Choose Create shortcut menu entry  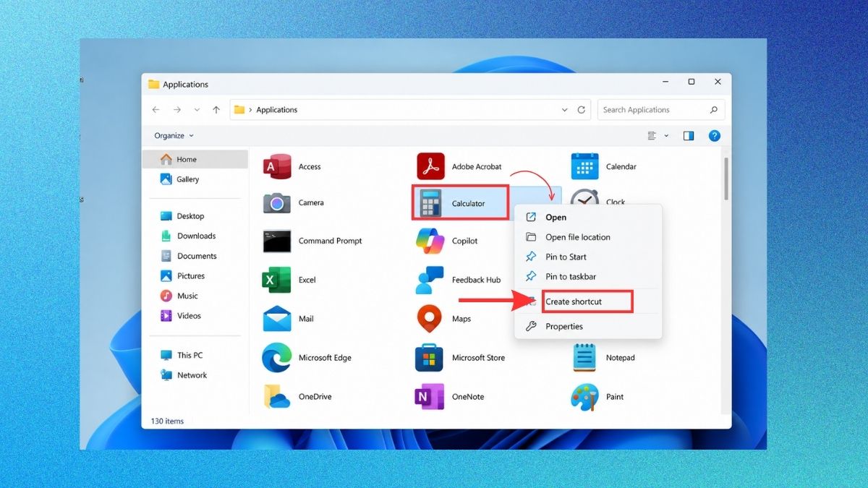[588, 301]
